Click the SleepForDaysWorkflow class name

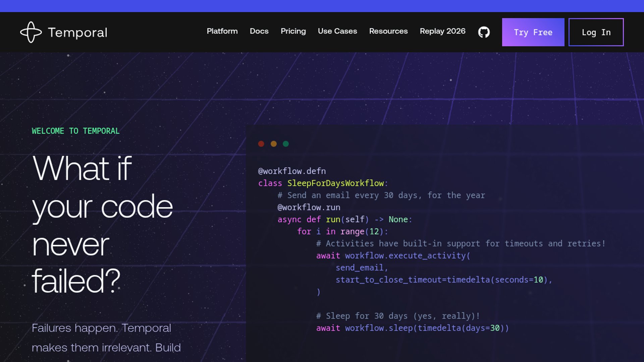pos(335,183)
